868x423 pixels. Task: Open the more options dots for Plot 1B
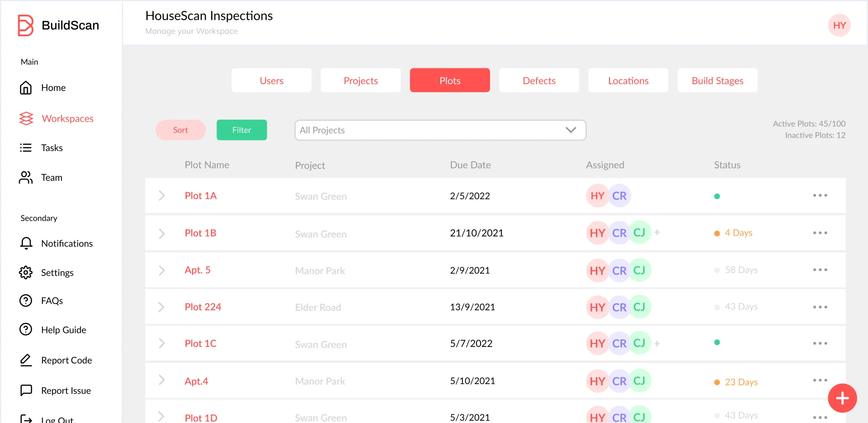pyautogui.click(x=820, y=233)
